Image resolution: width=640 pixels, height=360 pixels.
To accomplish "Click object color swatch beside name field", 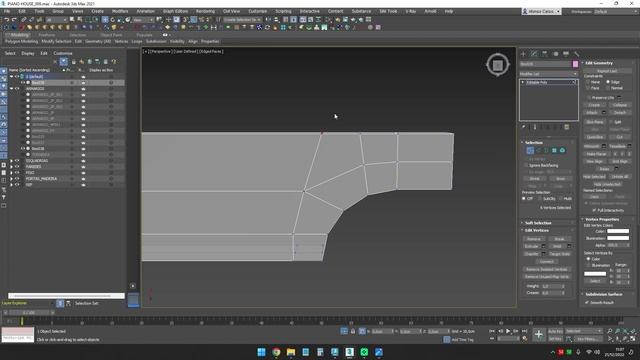I will [x=576, y=64].
